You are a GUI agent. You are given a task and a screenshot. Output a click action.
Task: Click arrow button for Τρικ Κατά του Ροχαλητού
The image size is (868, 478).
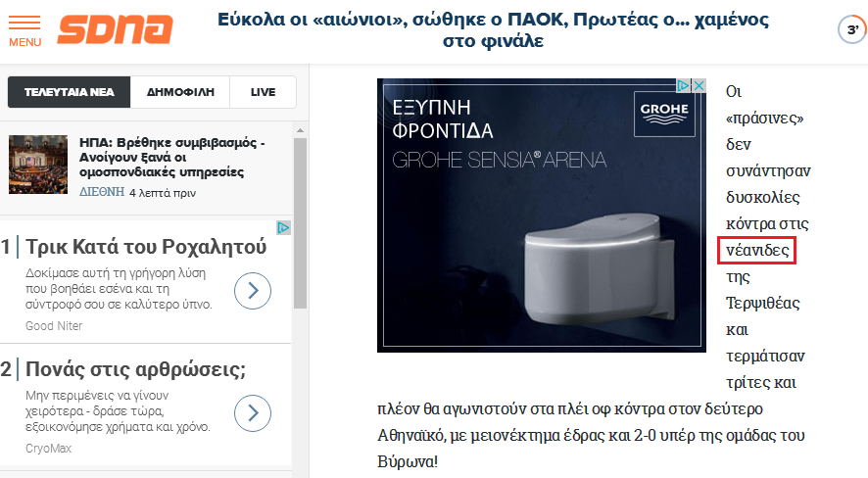(x=253, y=291)
